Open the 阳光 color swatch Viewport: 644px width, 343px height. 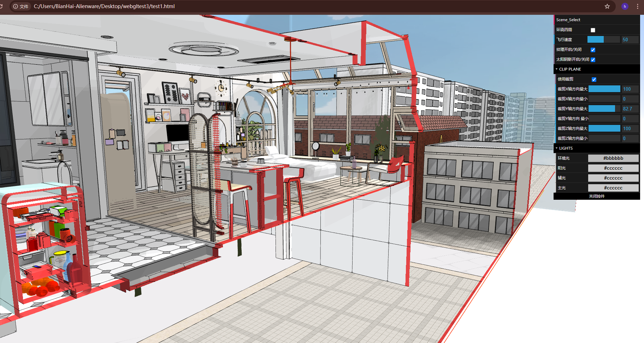pyautogui.click(x=613, y=168)
